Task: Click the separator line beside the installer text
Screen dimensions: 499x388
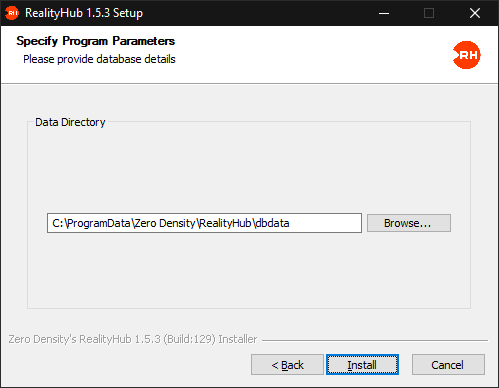Action: [x=375, y=340]
